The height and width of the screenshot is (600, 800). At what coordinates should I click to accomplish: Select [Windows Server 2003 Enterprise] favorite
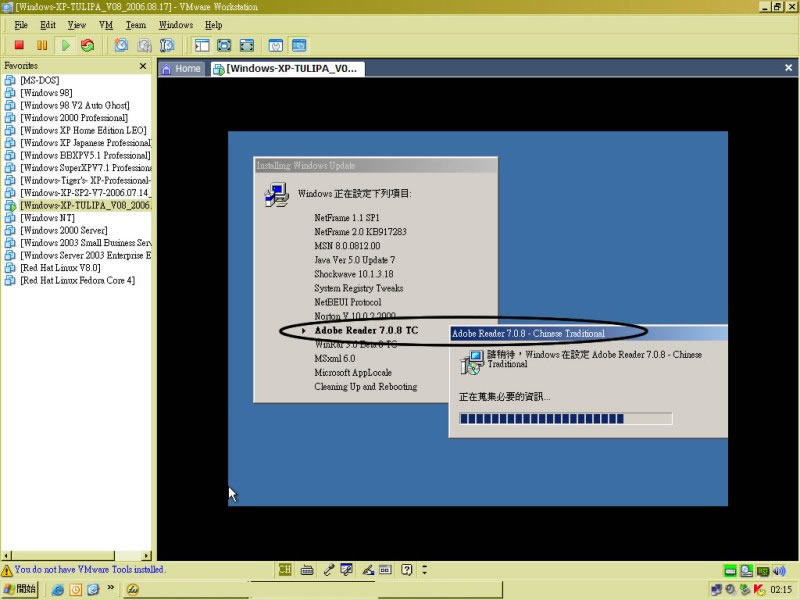click(85, 255)
